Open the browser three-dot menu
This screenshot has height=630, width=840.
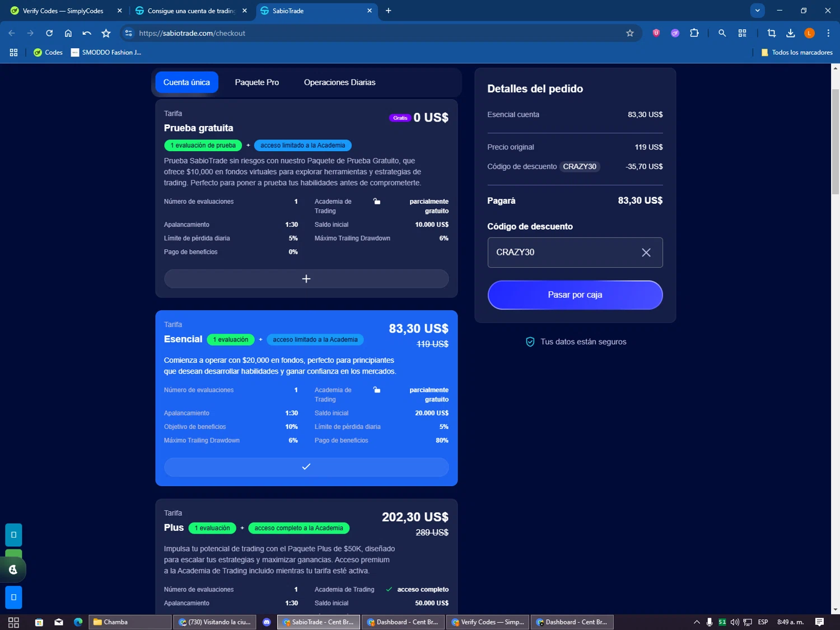pos(828,33)
